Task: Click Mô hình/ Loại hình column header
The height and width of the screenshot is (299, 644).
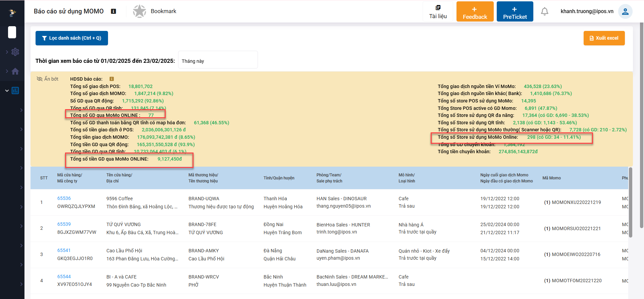Action: [x=407, y=178]
